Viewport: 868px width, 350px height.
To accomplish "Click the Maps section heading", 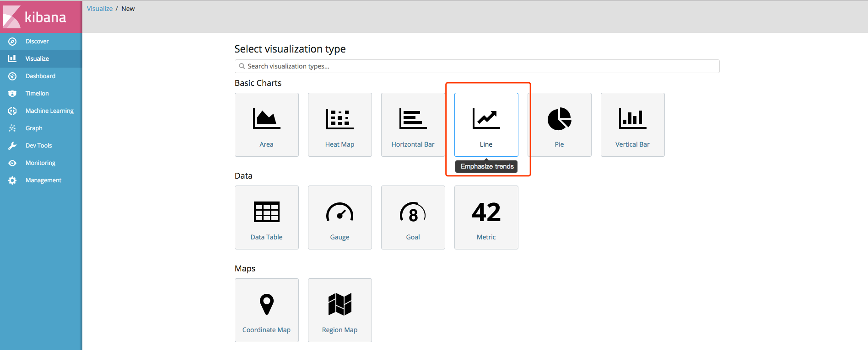I will [245, 269].
